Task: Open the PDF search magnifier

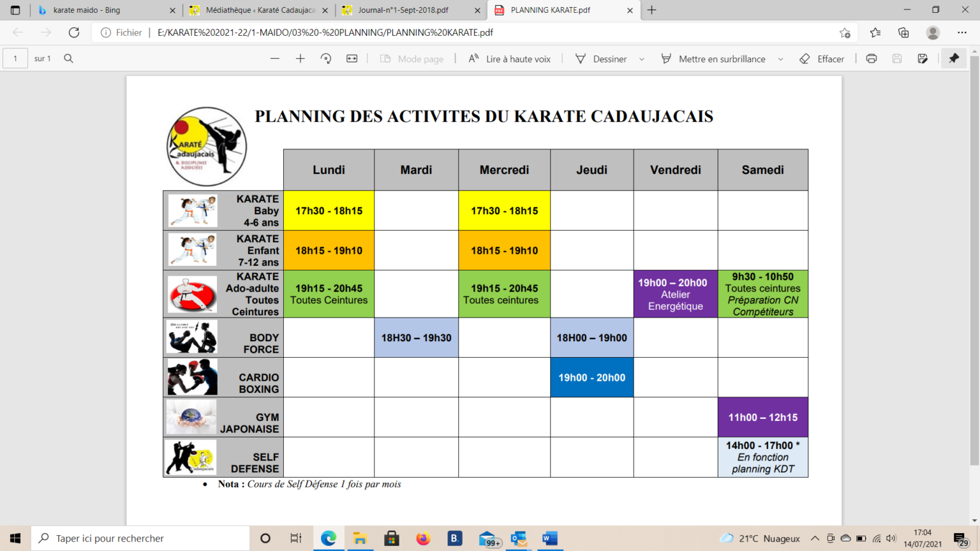Action: [x=69, y=59]
